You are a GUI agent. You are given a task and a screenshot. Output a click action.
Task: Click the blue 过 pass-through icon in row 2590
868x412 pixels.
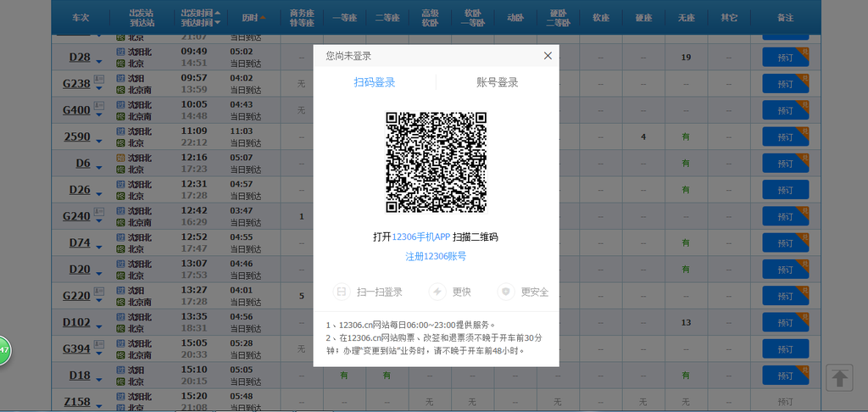coord(120,131)
